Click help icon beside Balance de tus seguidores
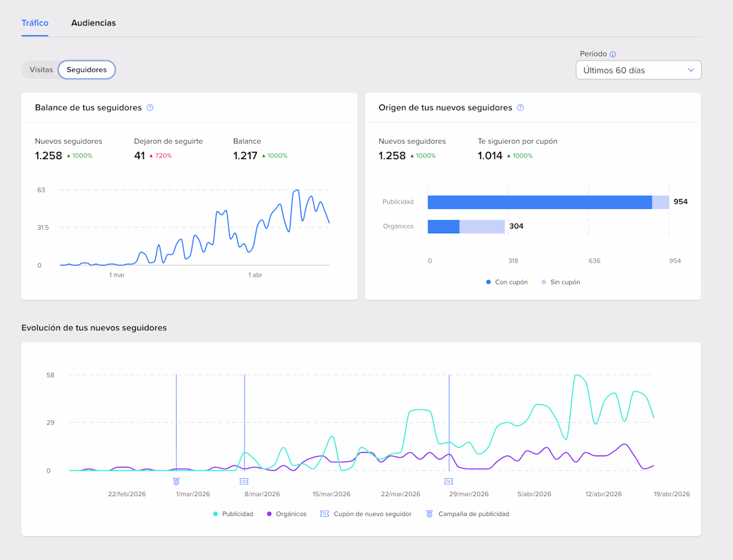Viewport: 733px width, 560px height. pyautogui.click(x=150, y=107)
